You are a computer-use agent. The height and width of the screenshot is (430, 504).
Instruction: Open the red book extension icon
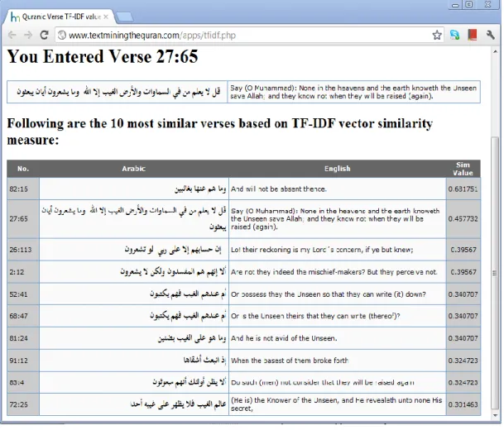pos(474,35)
